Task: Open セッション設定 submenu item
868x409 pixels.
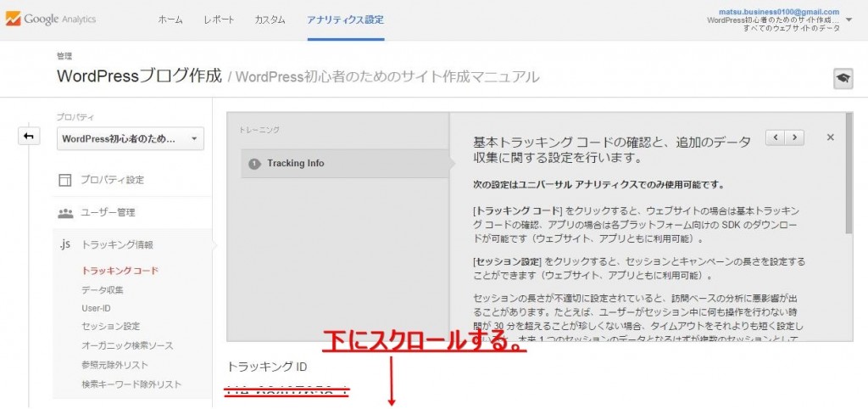Action: click(x=111, y=327)
